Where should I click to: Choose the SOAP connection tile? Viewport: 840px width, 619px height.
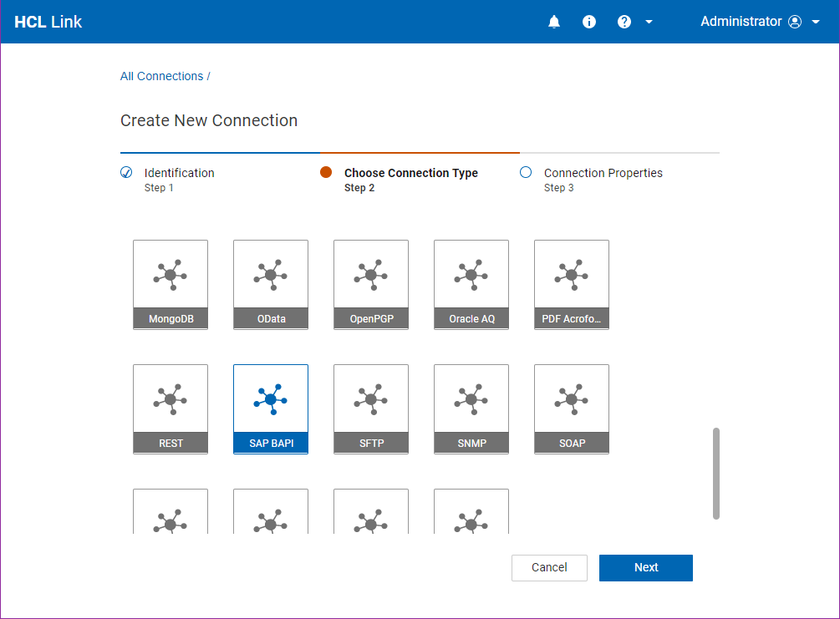pyautogui.click(x=571, y=408)
